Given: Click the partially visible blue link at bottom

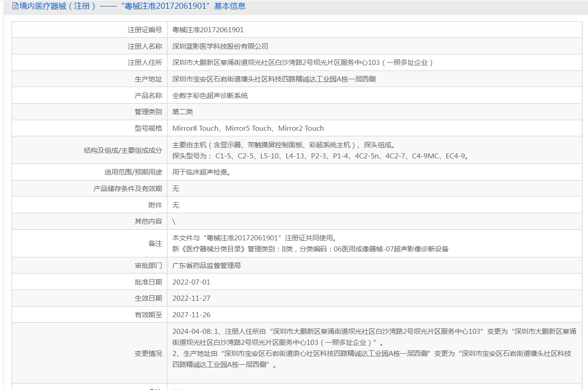Looking at the screenshot, I should [179, 389].
